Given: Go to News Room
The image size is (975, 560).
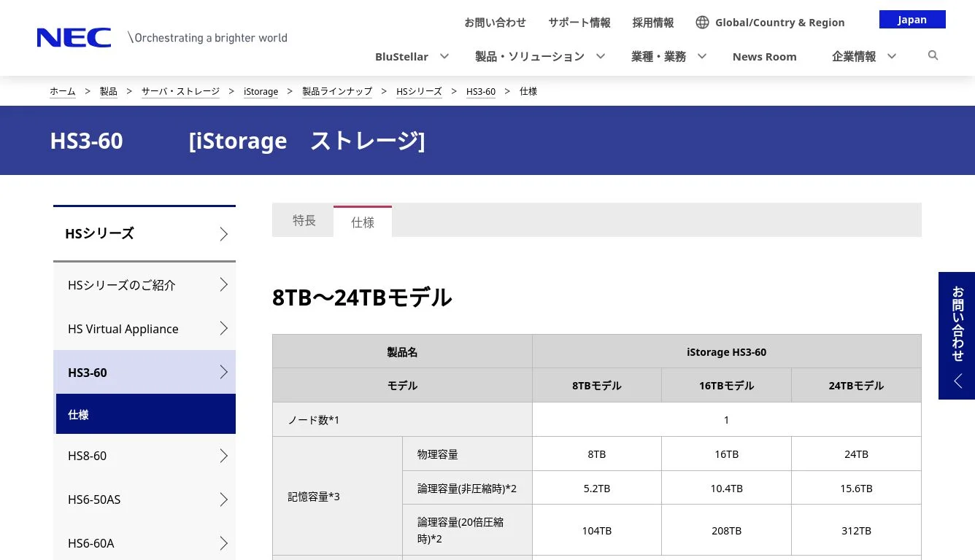Looking at the screenshot, I should tap(764, 56).
